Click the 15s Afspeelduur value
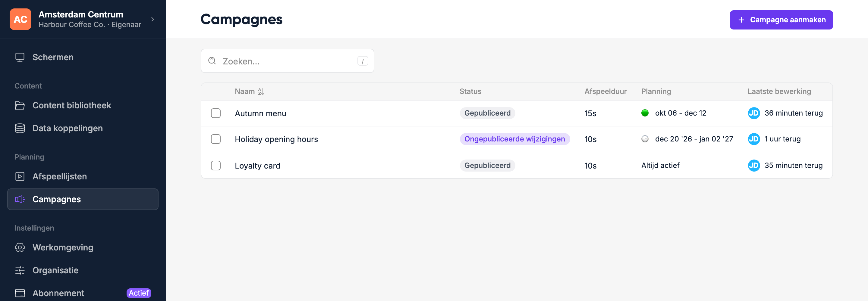868x301 pixels. tap(590, 113)
